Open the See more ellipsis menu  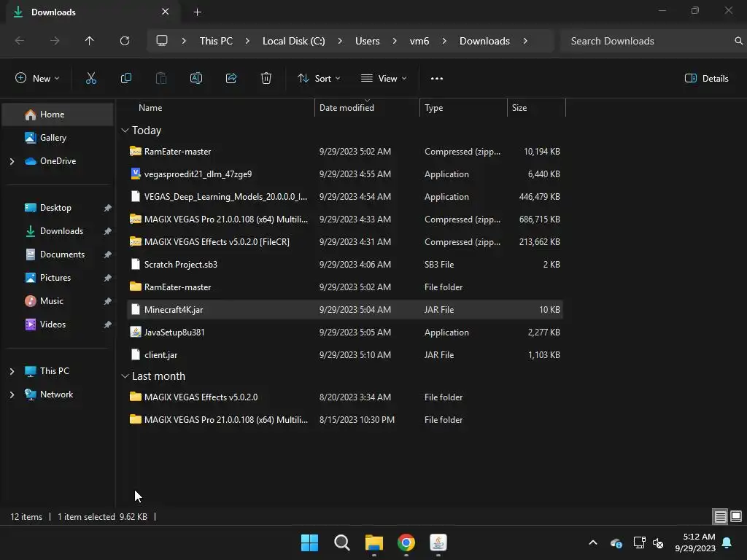coord(437,79)
